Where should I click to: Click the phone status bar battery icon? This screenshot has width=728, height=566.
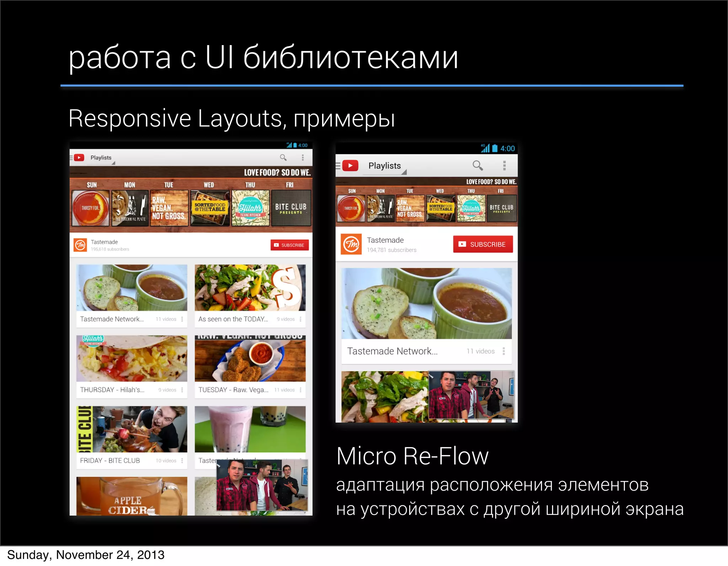point(495,148)
